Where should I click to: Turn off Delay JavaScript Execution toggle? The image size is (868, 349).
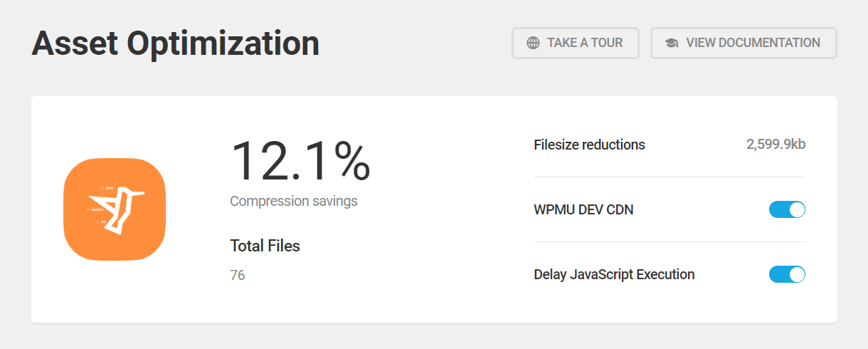click(787, 274)
